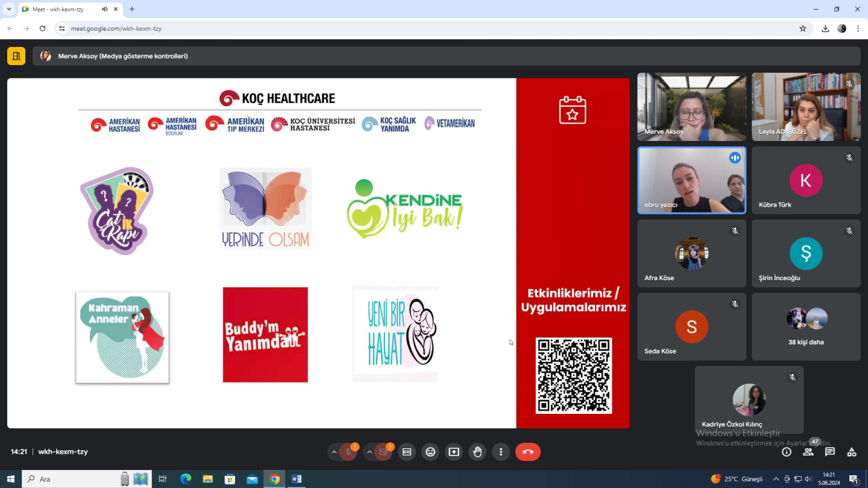Leave the call with the red hang-up button
The height and width of the screenshot is (488, 868).
pyautogui.click(x=528, y=452)
